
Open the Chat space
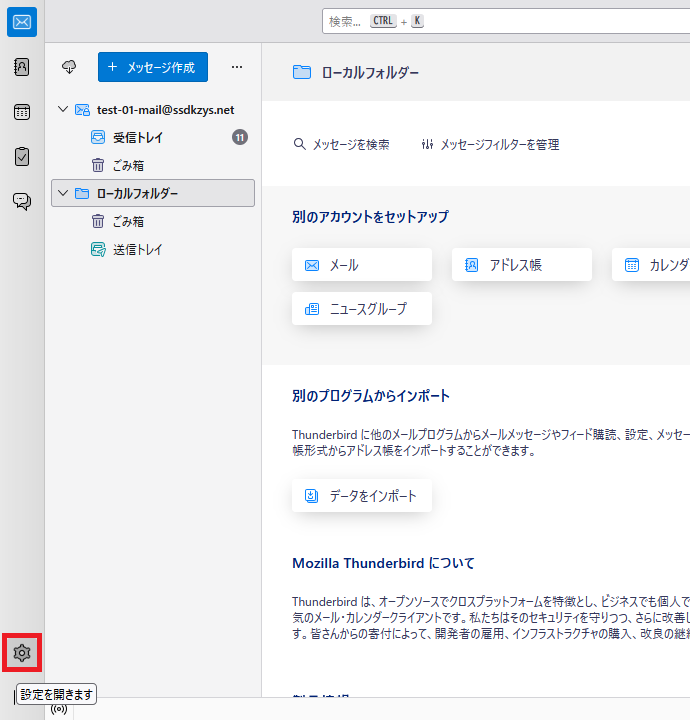tap(22, 201)
